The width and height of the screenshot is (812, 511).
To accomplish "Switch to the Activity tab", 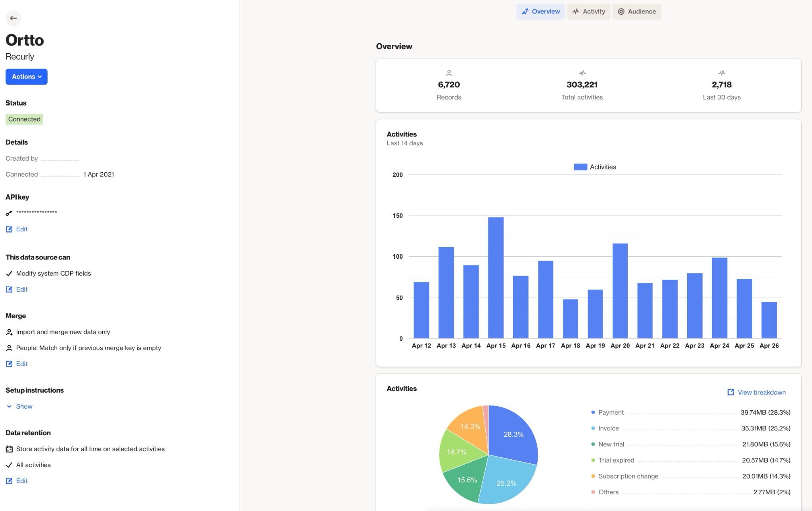I will pyautogui.click(x=588, y=12).
